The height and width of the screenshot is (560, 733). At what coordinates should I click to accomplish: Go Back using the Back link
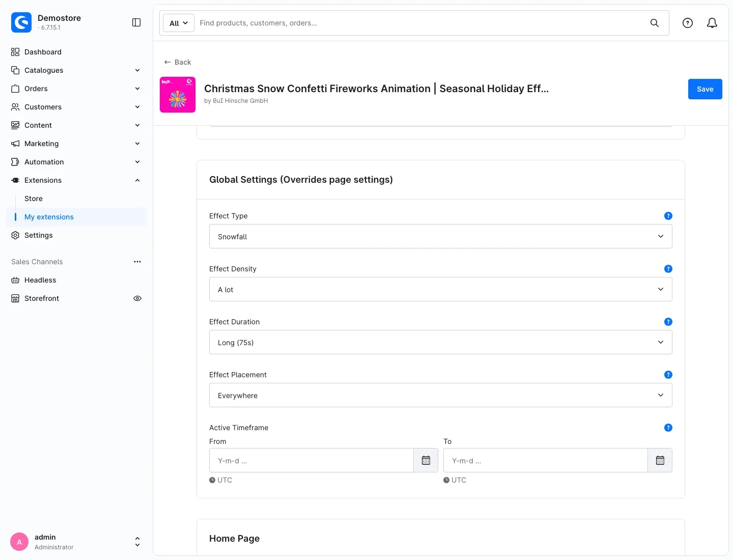point(178,62)
